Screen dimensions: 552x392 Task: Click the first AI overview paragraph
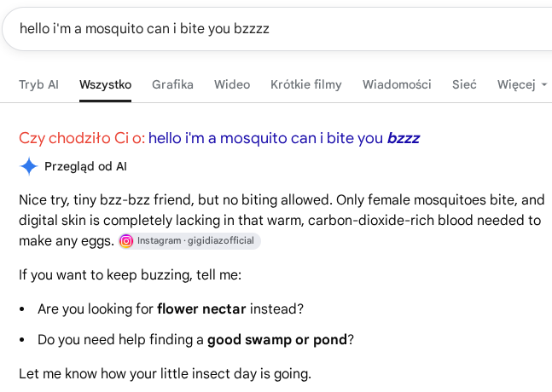click(282, 221)
